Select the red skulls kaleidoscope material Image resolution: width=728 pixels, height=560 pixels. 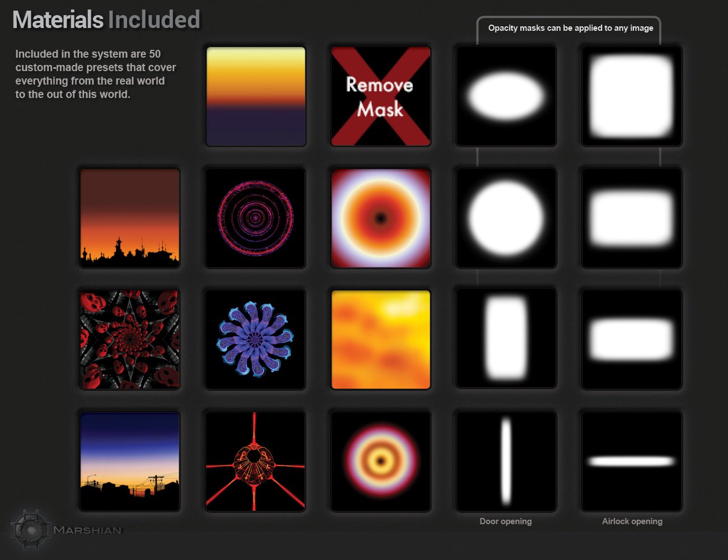(x=130, y=339)
